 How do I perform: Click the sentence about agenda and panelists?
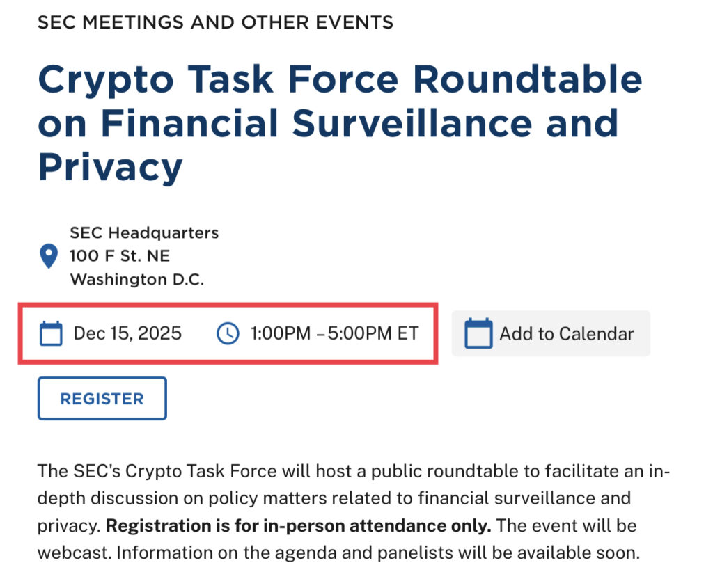377,553
